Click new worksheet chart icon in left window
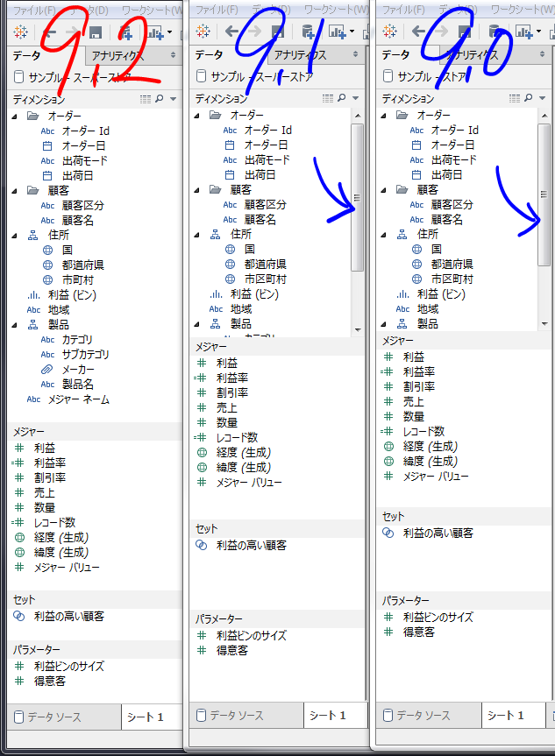 pos(155,32)
